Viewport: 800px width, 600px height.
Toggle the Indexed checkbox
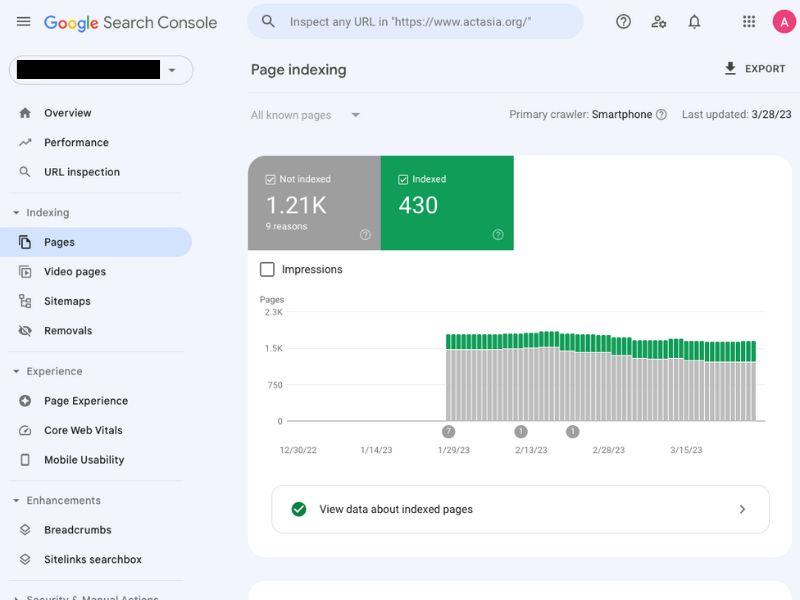pyautogui.click(x=403, y=179)
